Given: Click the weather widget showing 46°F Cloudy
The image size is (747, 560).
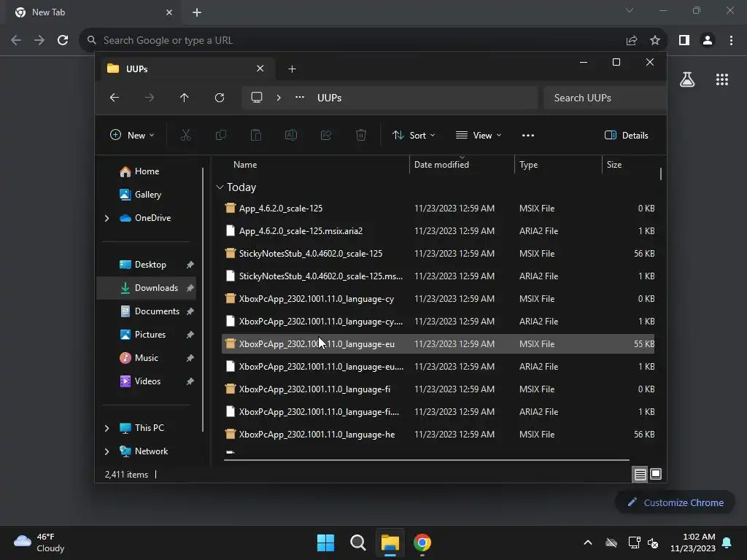Looking at the screenshot, I should (39, 542).
